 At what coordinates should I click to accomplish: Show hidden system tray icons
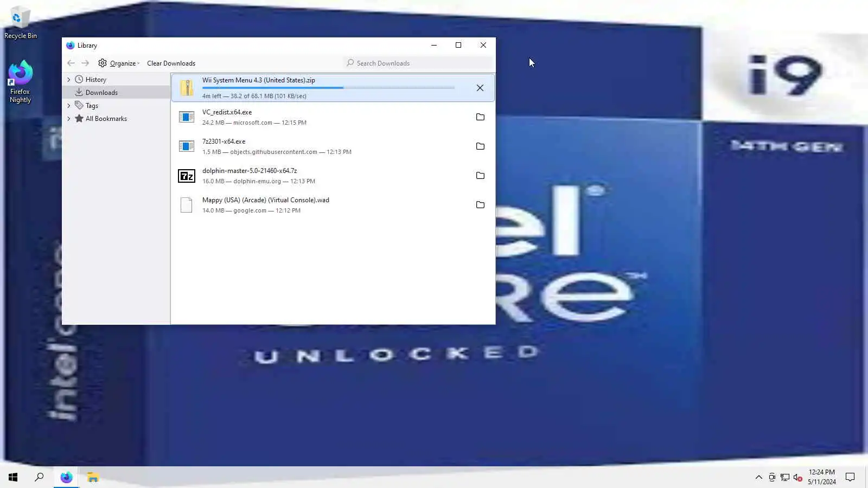758,477
